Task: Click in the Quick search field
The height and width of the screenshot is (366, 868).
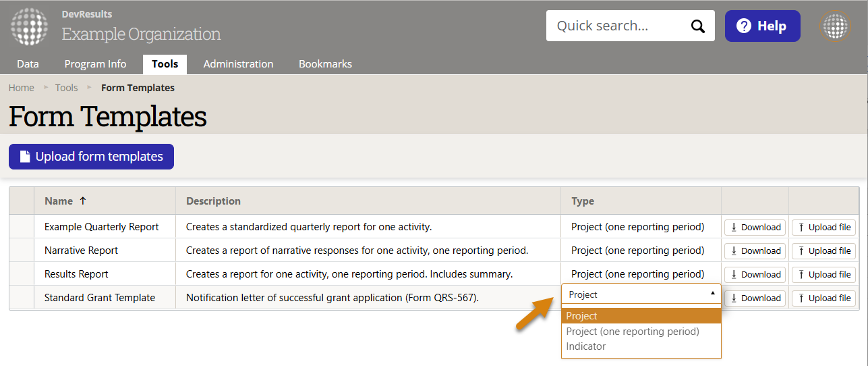Action: [x=617, y=26]
